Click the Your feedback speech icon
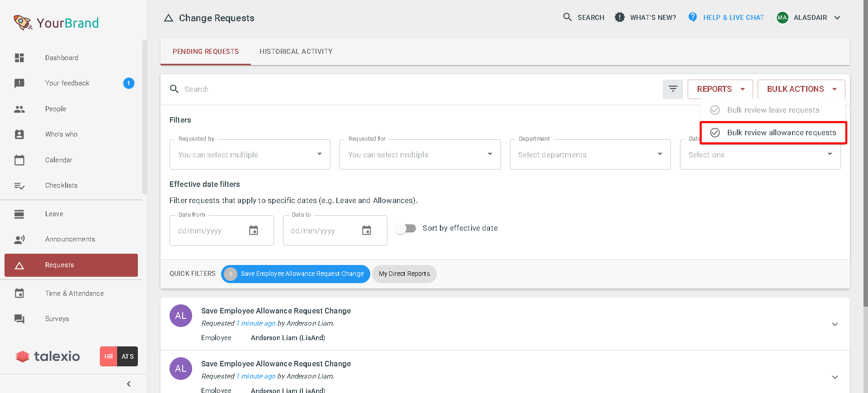Image resolution: width=868 pixels, height=393 pixels. coord(19,83)
